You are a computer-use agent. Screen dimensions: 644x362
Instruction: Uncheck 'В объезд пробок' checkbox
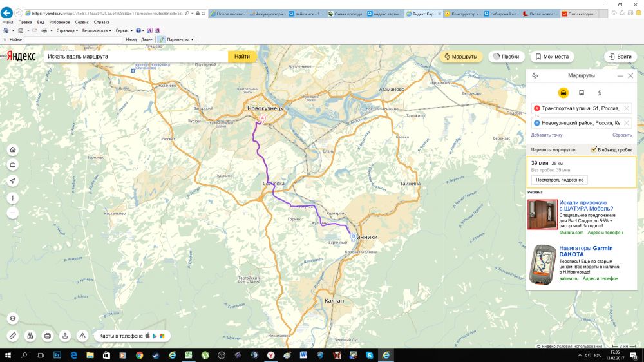pos(594,149)
